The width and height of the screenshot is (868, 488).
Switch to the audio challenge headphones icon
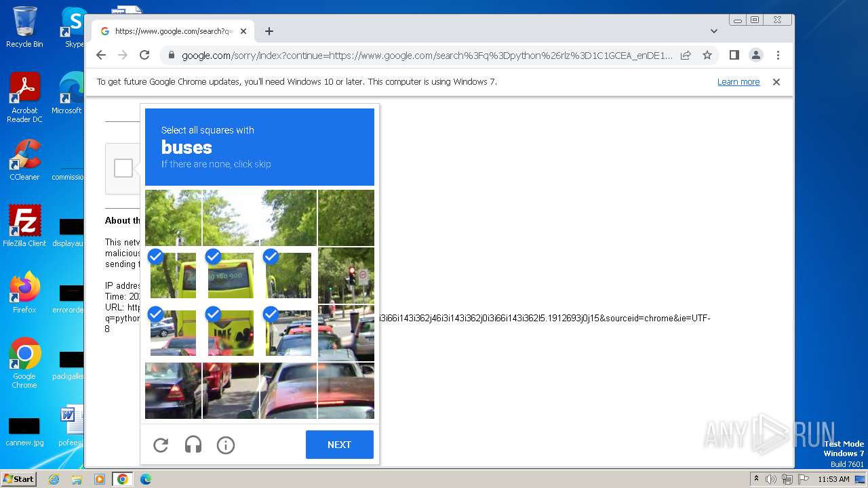pos(193,445)
